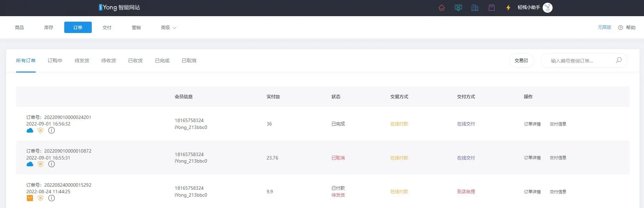Expand the 高级 dropdown menu

tap(168, 28)
